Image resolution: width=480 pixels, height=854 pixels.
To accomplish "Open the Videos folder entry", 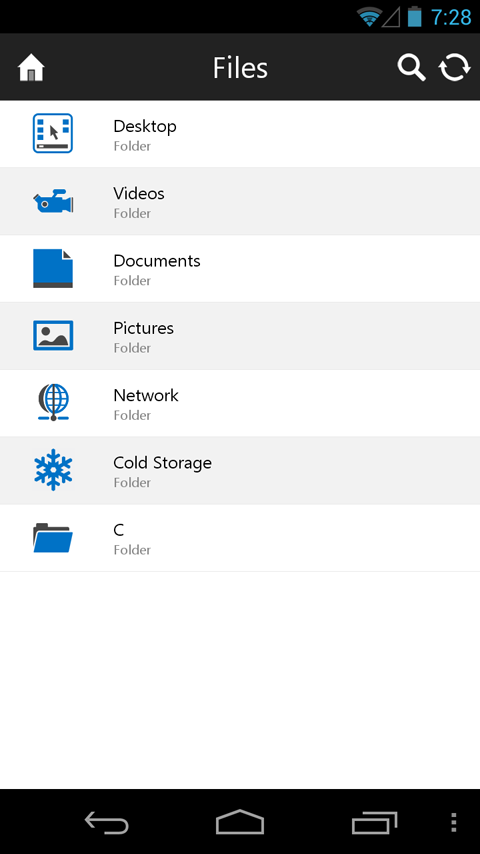I will pos(240,202).
